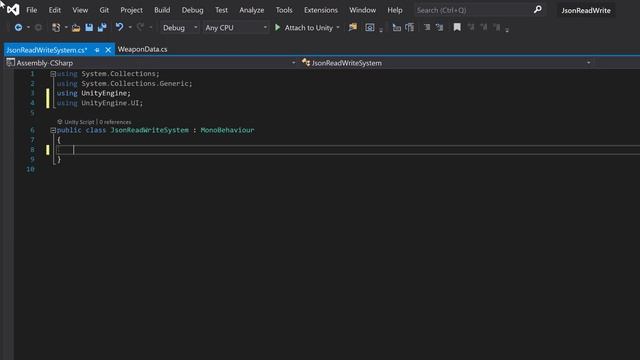Click the Visual Studio logo icon
The height and width of the screenshot is (360, 640).
pos(13,10)
